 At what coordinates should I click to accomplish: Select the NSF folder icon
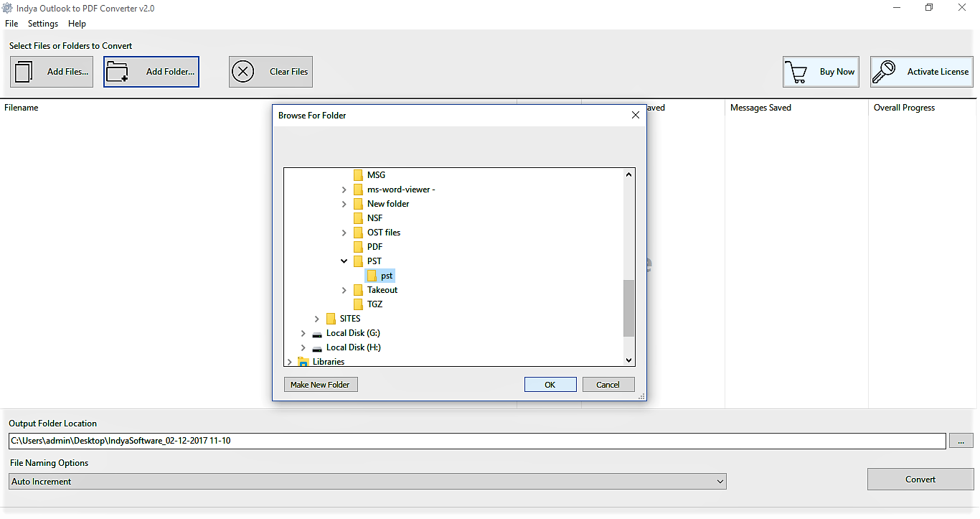tap(358, 218)
